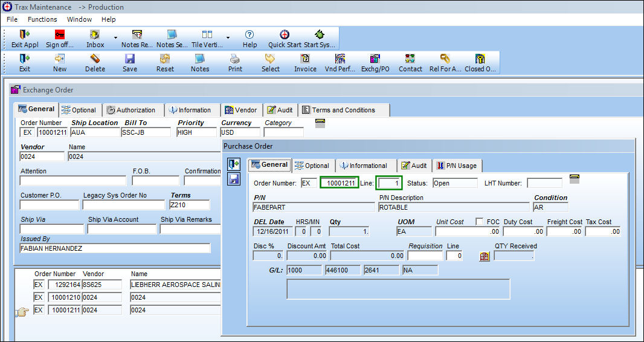Open the Terms and Conditions tab
The image size is (644, 342).
pyautogui.click(x=343, y=110)
